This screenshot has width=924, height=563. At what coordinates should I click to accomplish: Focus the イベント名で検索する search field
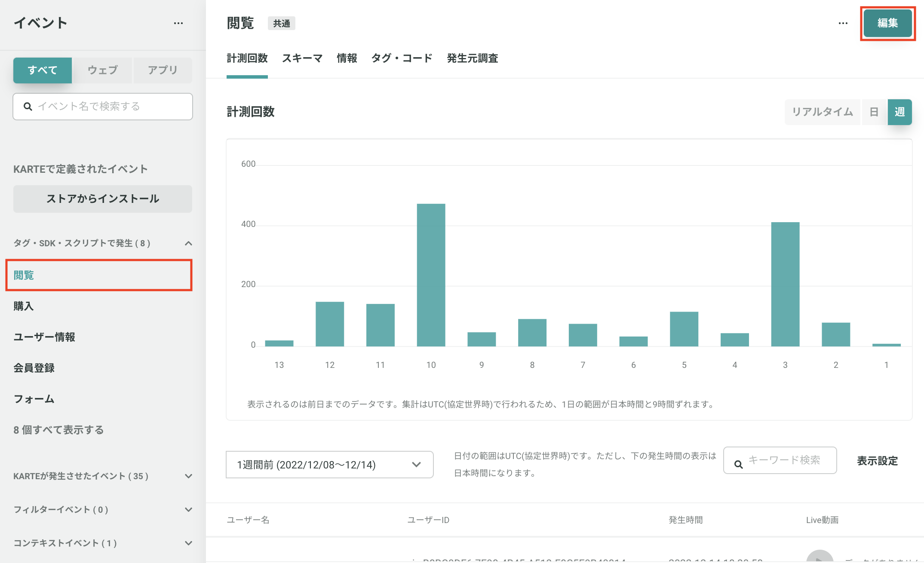tap(103, 107)
